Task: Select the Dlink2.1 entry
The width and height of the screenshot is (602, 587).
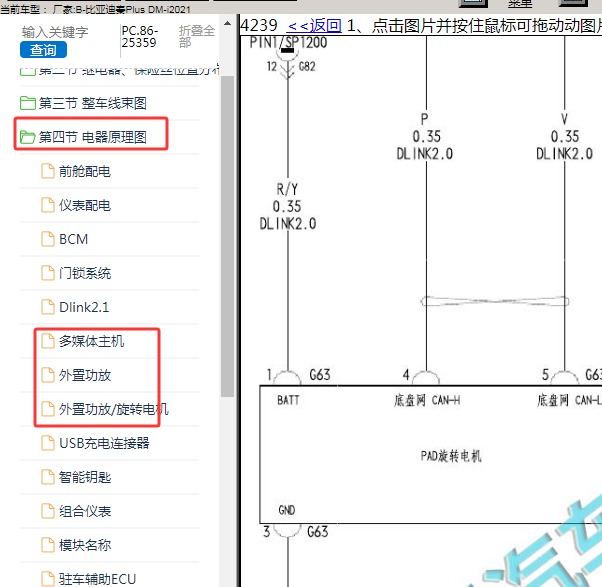Action: tap(84, 307)
